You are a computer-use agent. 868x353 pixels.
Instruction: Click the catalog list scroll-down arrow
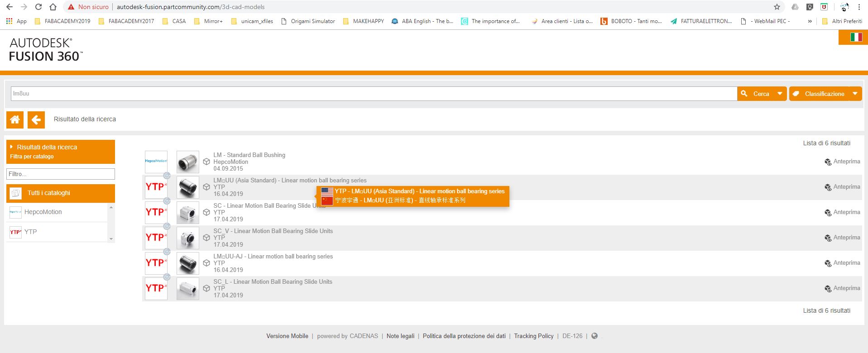[x=111, y=239]
